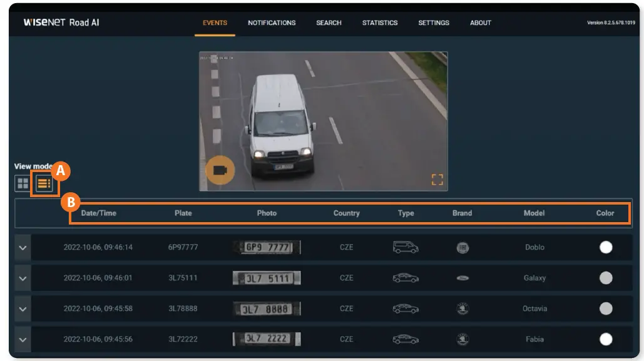Click timestamp 2022-10-06, 09:45:58
This screenshot has width=644, height=361.
(98, 308)
